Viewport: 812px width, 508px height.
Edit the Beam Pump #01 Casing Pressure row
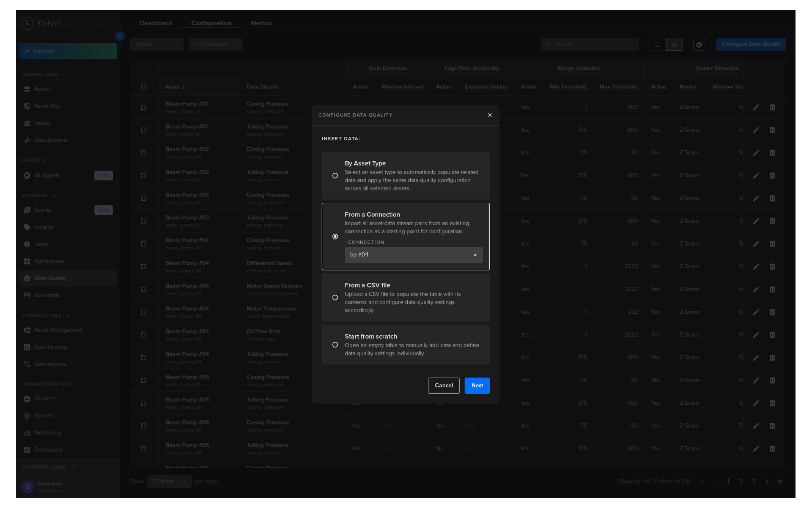756,108
